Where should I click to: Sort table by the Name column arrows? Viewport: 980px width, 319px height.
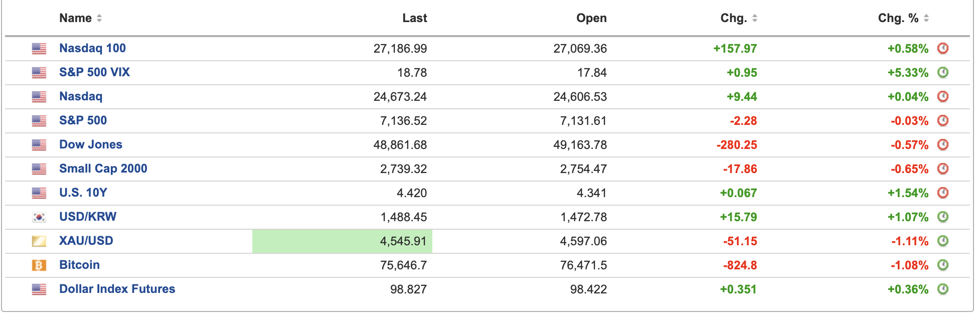pyautogui.click(x=99, y=18)
